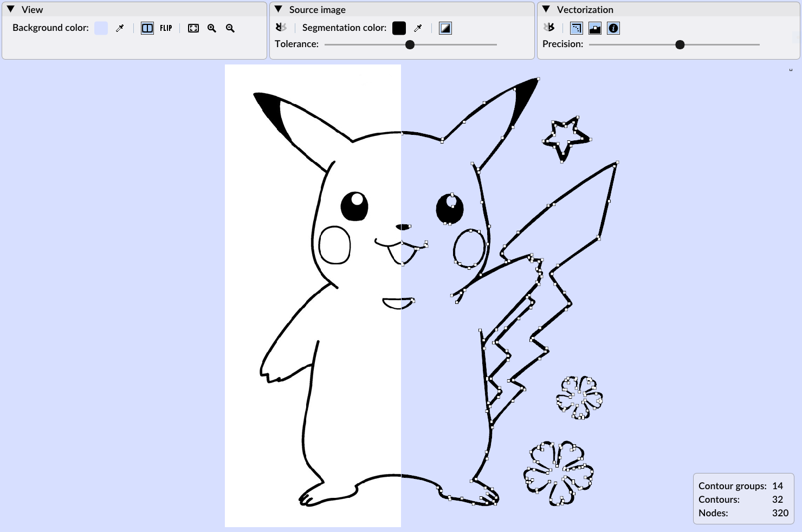Click the hide icon next to Segmentation color
Viewport: 802px width, 532px height.
tap(281, 28)
